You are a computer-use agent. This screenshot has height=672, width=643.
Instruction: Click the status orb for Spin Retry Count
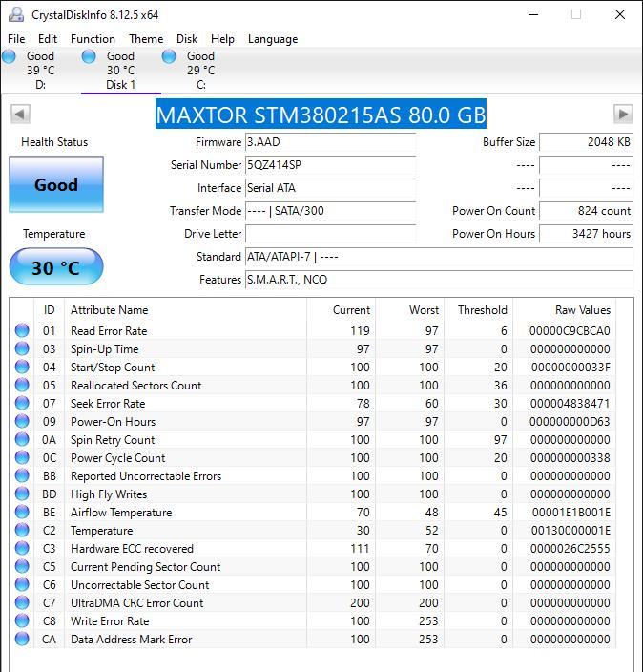(x=22, y=439)
